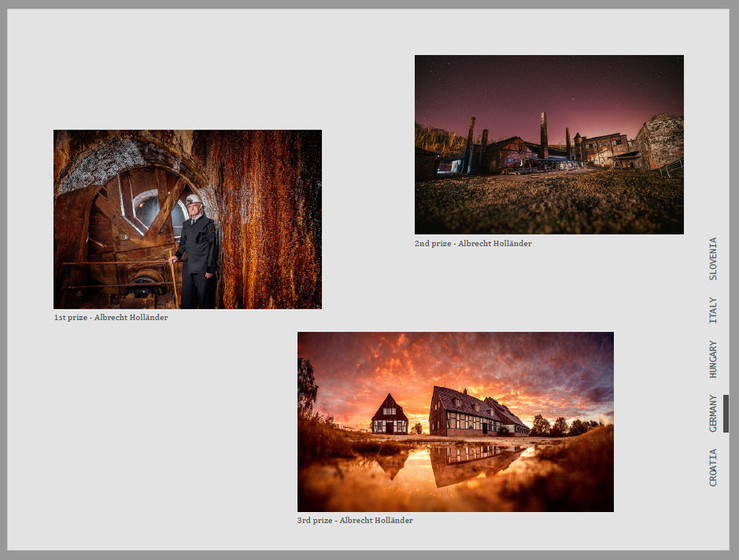
Task: Open the 2nd prize night factory photo
Action: pos(549,144)
